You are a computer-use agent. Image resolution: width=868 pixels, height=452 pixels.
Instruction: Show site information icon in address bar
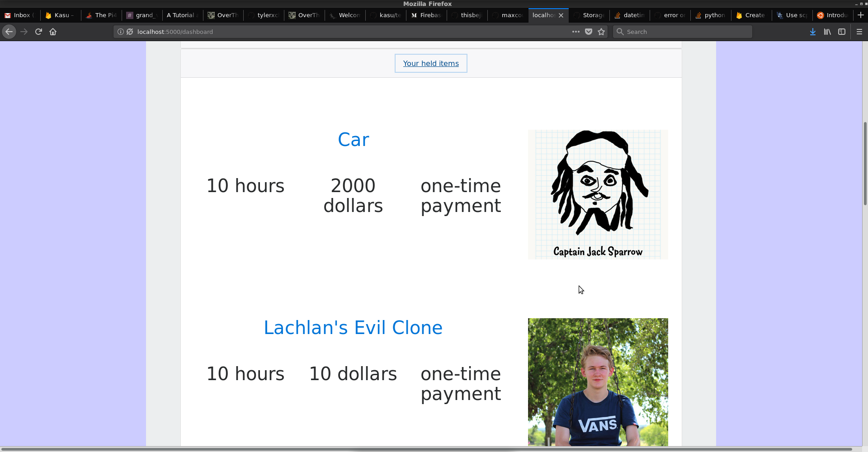120,32
